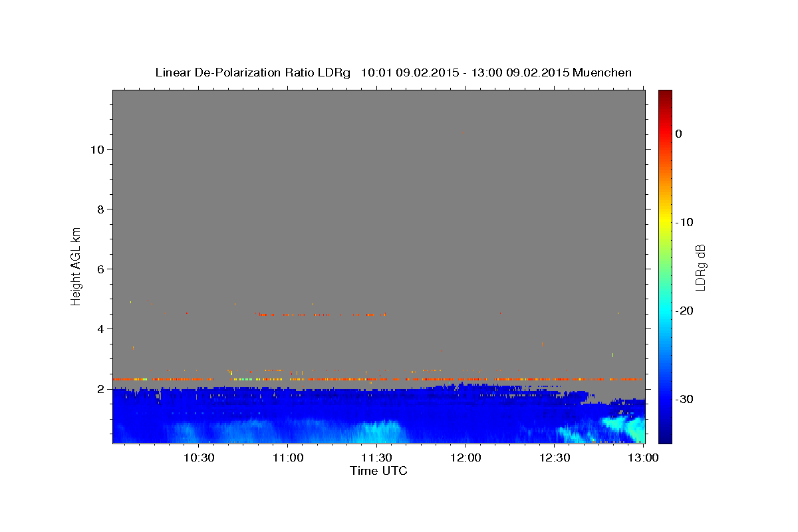
Task: Click the '10:30' time tick label
Action: (199, 458)
